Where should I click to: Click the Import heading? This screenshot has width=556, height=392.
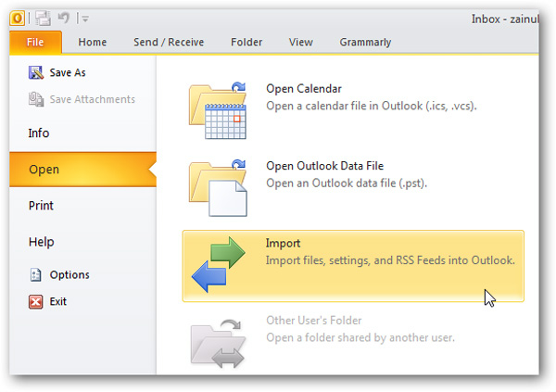point(284,244)
